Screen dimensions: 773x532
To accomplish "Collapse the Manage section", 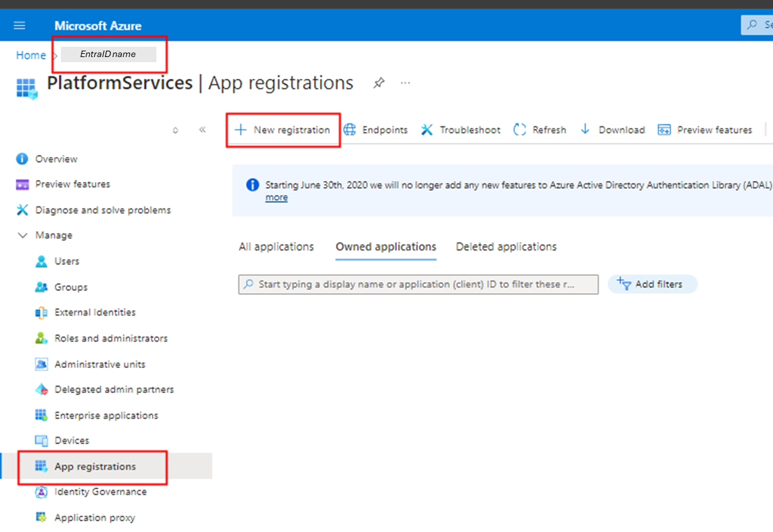I will pos(23,235).
